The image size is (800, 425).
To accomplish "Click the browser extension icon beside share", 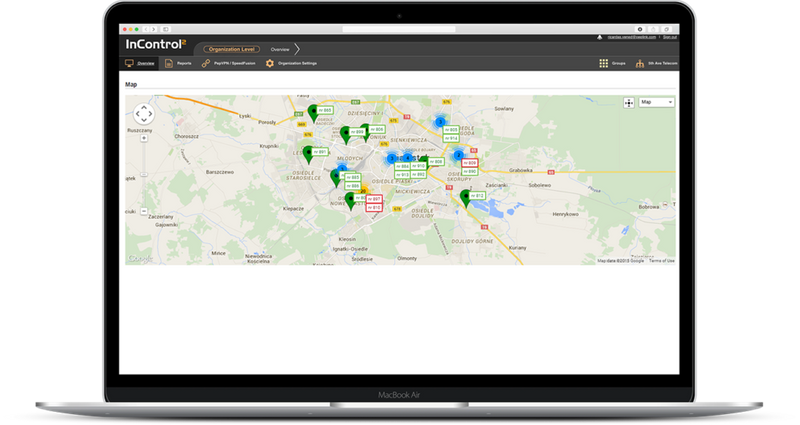I will point(640,29).
